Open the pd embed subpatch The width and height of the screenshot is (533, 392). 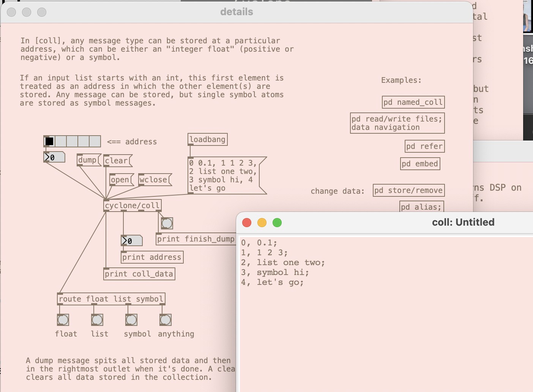click(420, 164)
